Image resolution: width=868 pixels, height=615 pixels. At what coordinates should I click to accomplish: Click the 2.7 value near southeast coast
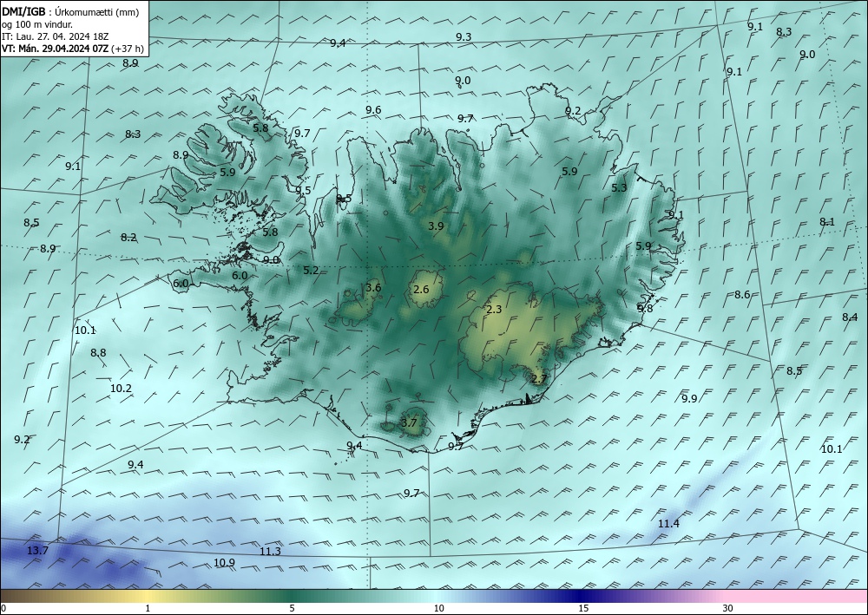point(539,379)
